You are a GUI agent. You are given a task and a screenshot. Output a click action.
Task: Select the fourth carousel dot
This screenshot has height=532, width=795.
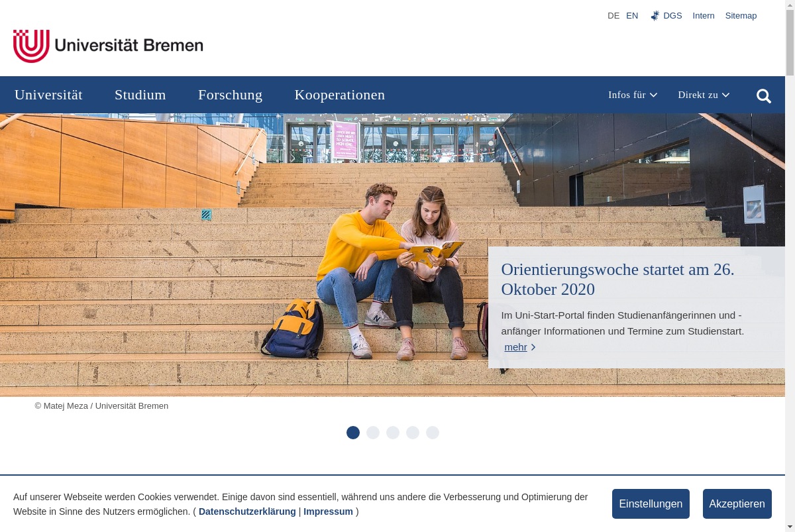(x=413, y=433)
